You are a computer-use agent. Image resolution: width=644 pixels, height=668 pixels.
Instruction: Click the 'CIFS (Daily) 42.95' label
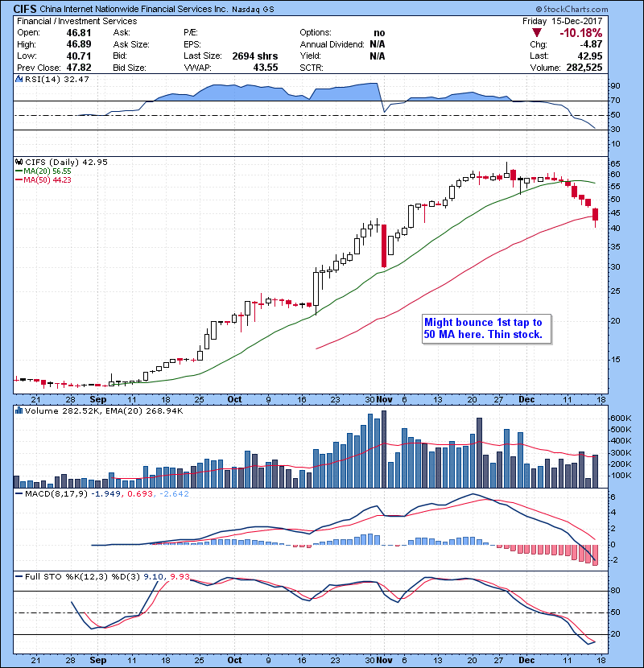[x=66, y=162]
